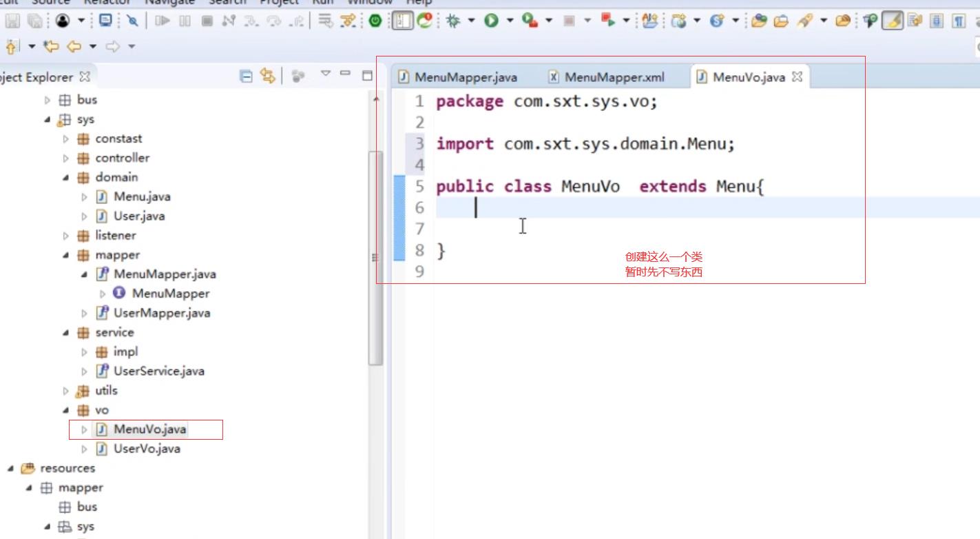Image resolution: width=980 pixels, height=539 pixels.
Task: Expand the controller package node
Action: [65, 158]
